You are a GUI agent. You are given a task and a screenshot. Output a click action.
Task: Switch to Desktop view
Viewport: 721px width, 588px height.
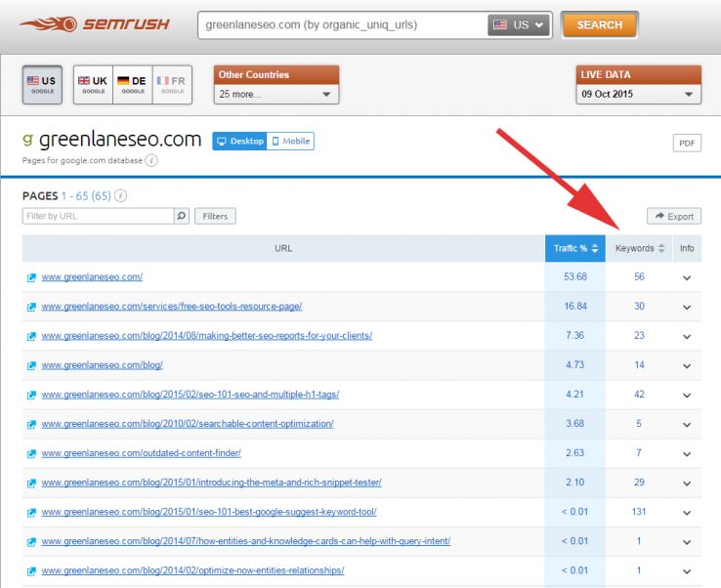point(240,142)
